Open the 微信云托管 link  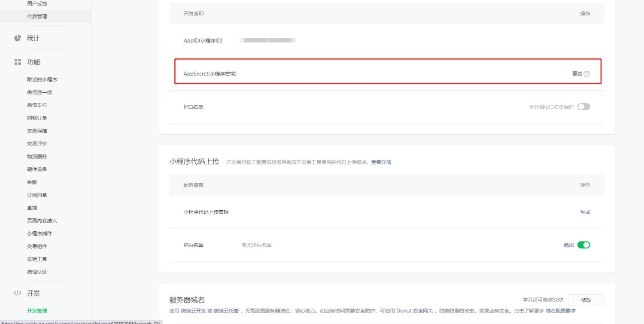pos(227,311)
